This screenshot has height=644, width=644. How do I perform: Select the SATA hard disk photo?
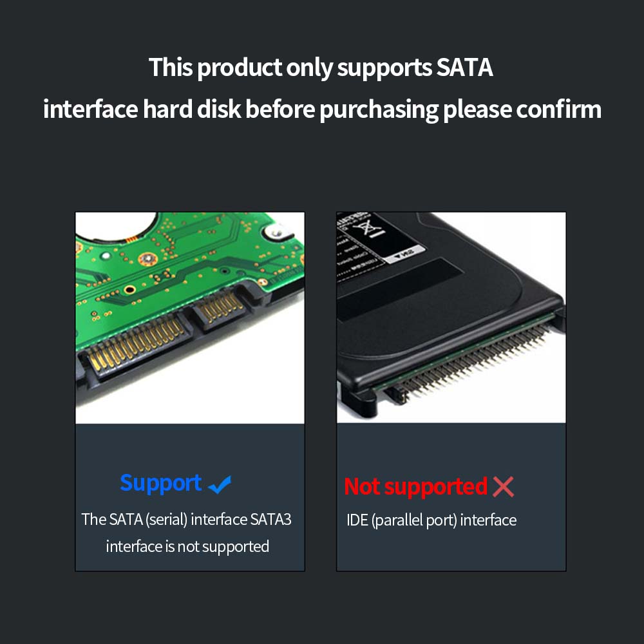coord(190,318)
